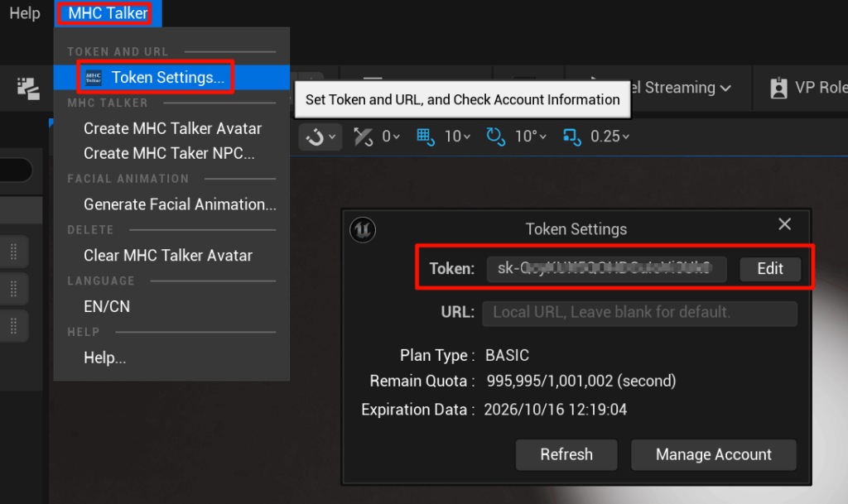
Task: Click the VP Role icon in the toolbar
Action: (x=778, y=88)
